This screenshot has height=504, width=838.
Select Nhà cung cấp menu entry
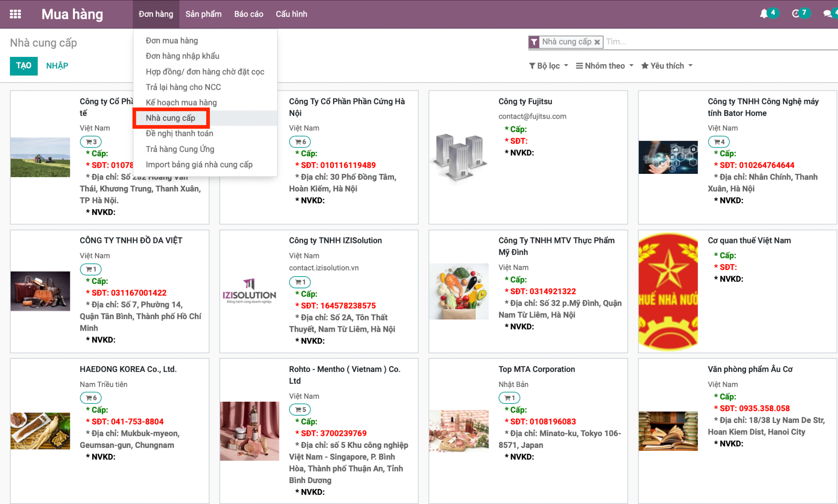tap(205, 118)
